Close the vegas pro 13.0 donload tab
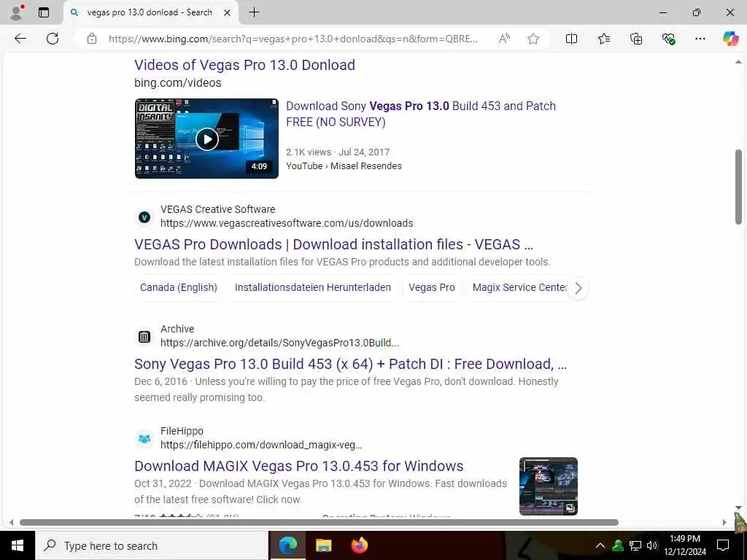747x560 pixels. tap(228, 13)
